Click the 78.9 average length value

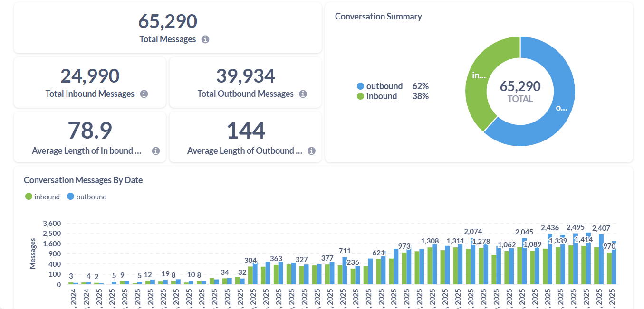click(x=90, y=131)
